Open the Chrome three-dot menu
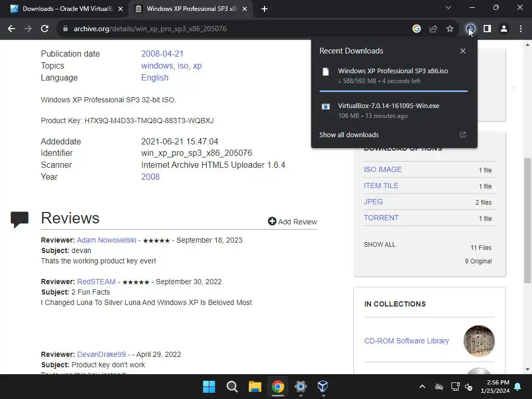 coord(521,29)
